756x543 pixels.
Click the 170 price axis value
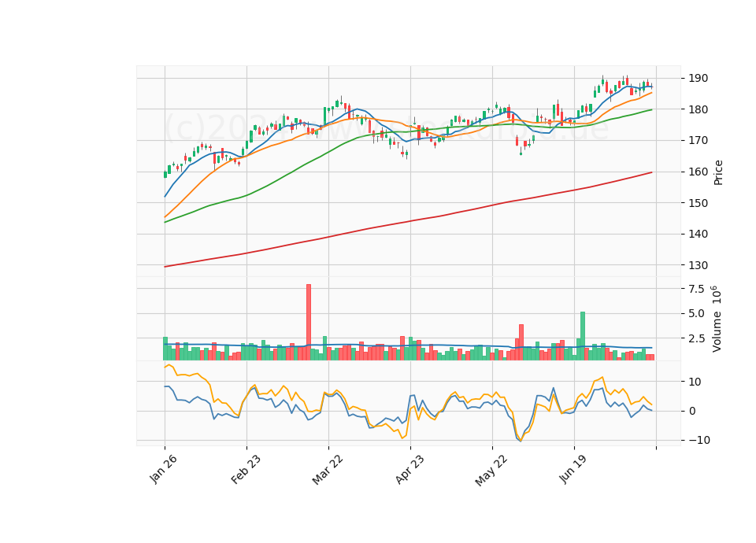tap(699, 140)
